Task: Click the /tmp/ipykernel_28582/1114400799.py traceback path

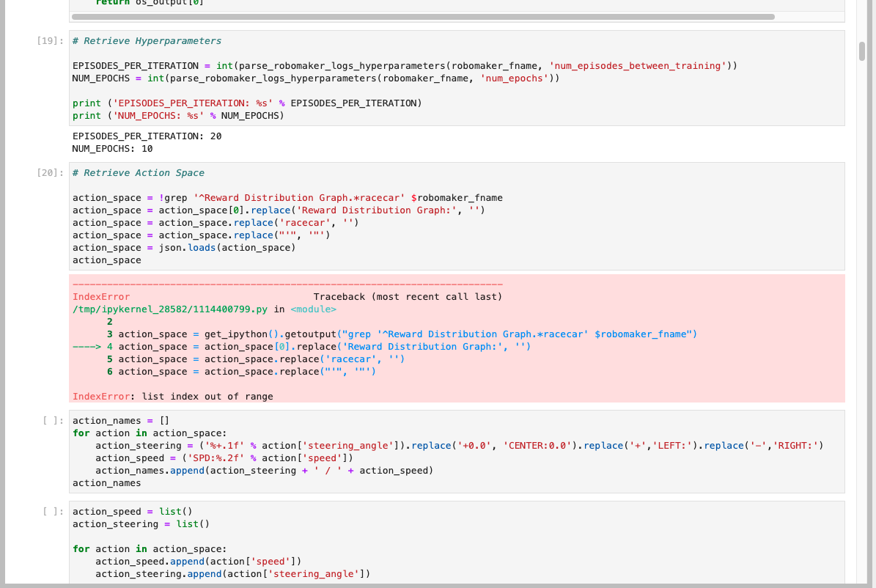Action: click(x=169, y=309)
